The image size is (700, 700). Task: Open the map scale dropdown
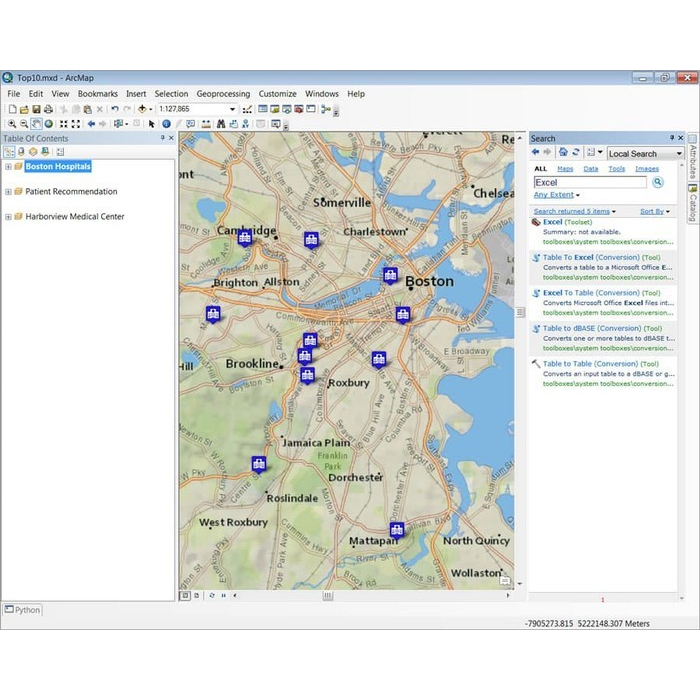point(233,109)
